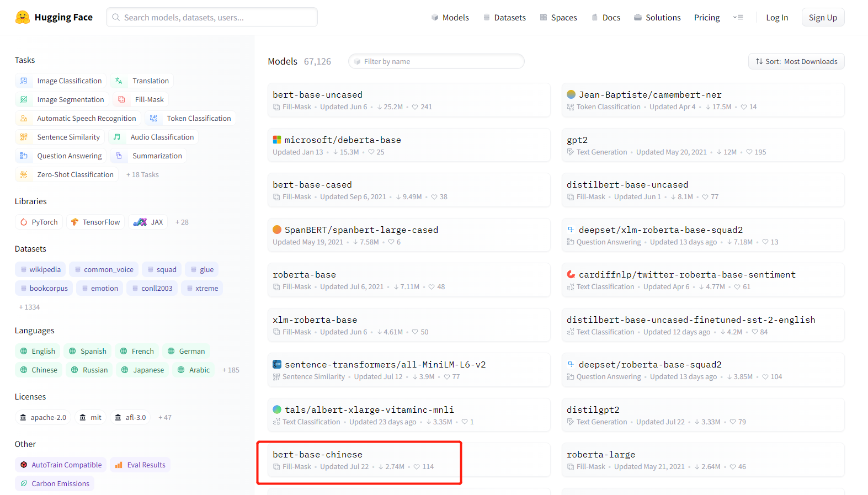
Task: Open the bert-base-chinese model card
Action: (409, 460)
